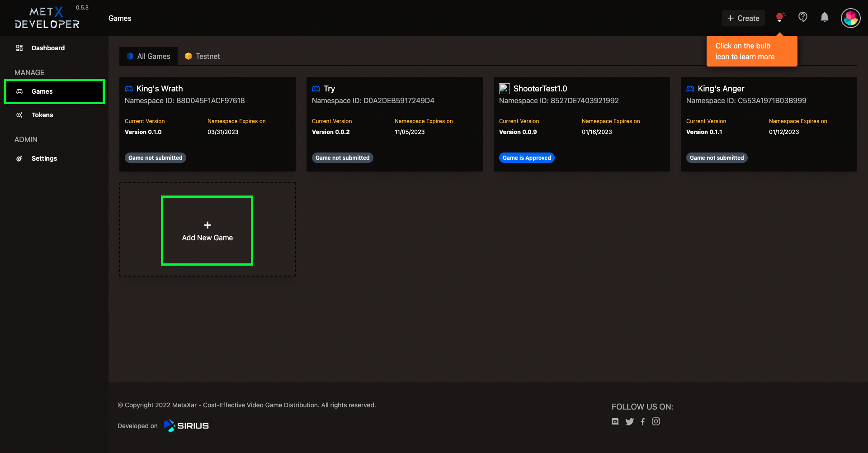Click the Sirius logo in footer

[186, 426]
